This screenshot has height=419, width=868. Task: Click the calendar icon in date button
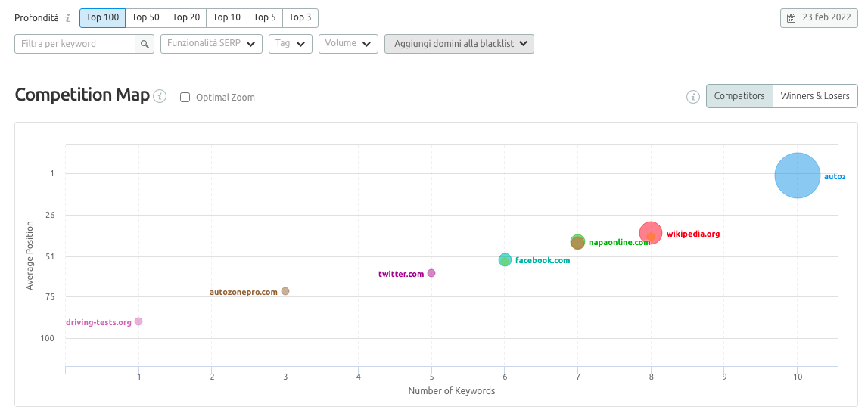792,18
